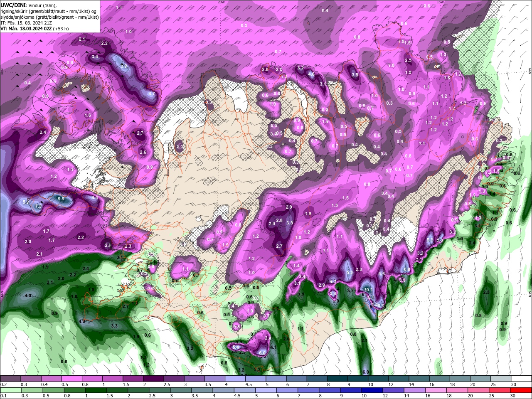Select the deepest purple swatch labeled 2 in the snow legend
The height and width of the screenshot is (399, 532).
tap(153, 378)
